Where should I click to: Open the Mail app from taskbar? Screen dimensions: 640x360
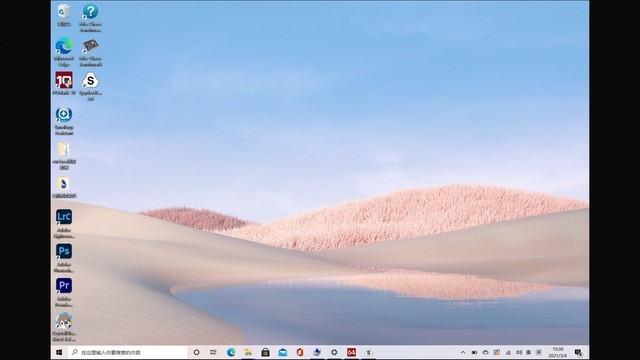point(282,352)
